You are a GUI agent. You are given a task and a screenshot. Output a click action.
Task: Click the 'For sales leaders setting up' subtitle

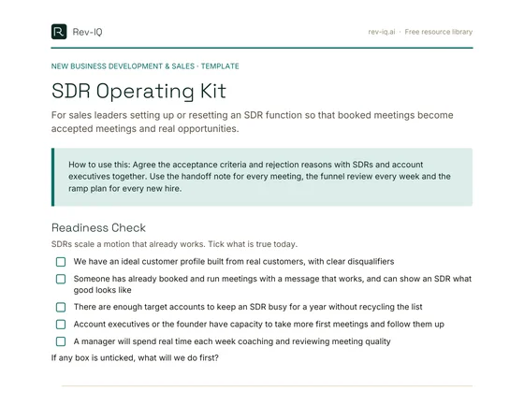pyautogui.click(x=253, y=122)
